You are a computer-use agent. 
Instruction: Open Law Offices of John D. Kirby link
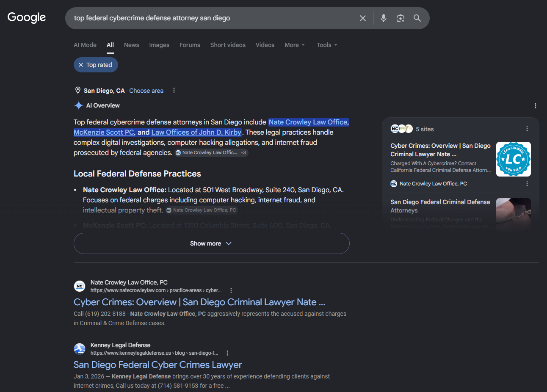tap(196, 132)
